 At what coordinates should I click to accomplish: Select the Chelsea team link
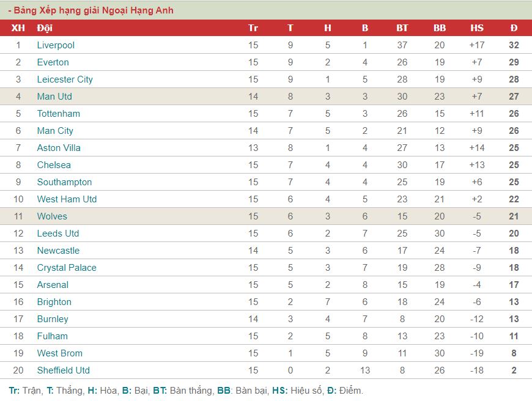tap(54, 165)
